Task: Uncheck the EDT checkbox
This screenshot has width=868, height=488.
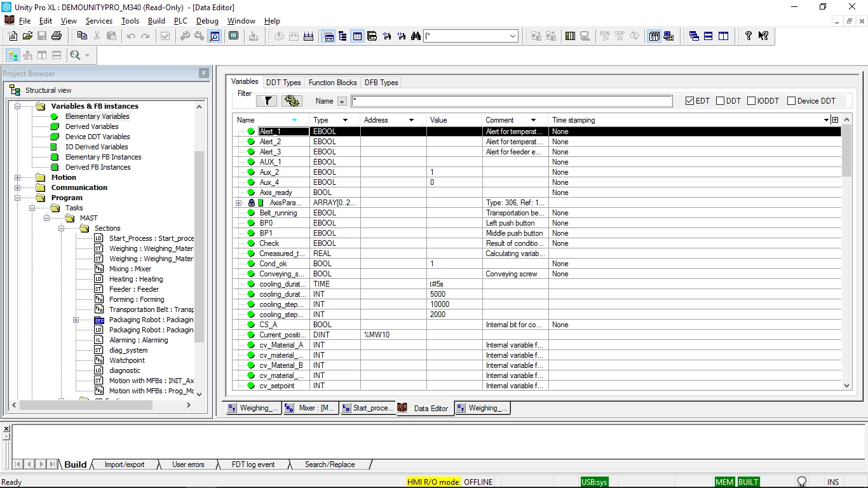Action: [690, 100]
